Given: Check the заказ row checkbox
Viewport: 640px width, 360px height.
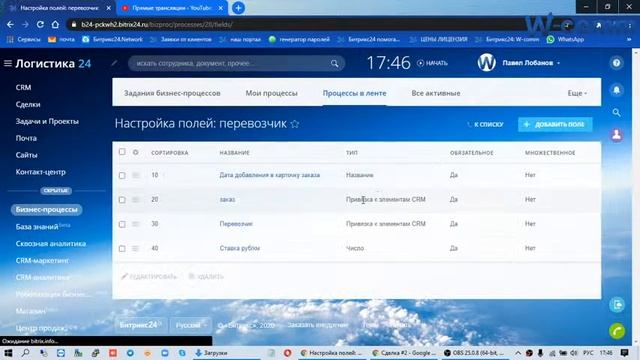Looking at the screenshot, I should click(x=122, y=200).
